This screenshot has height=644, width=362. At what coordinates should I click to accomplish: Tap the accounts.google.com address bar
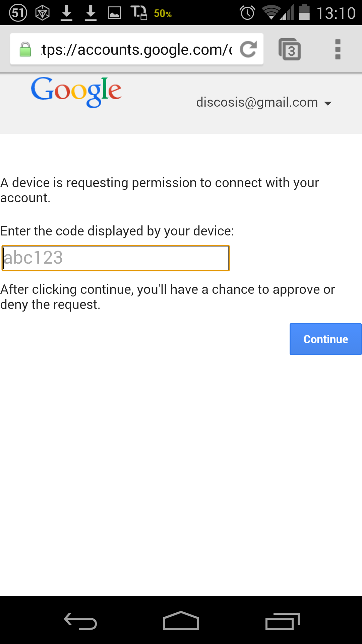point(137,49)
